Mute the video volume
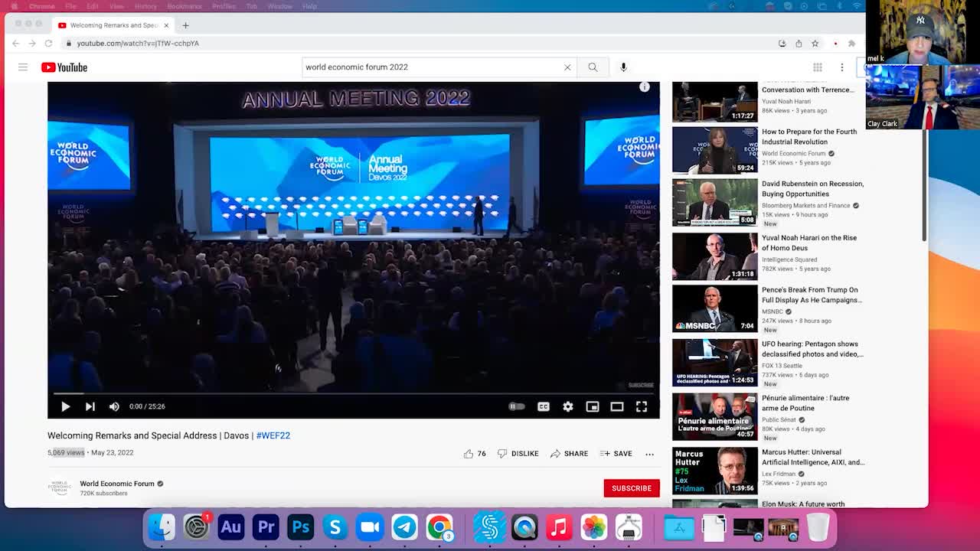 (114, 406)
